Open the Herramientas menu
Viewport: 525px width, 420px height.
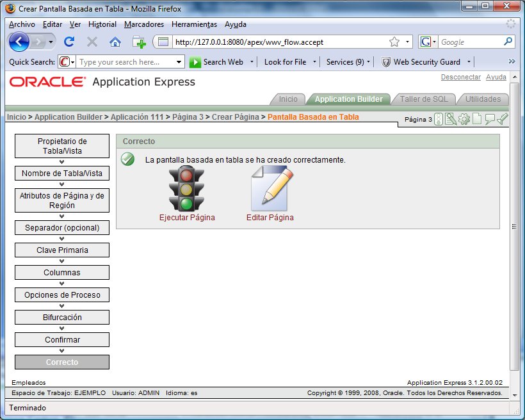(194, 24)
